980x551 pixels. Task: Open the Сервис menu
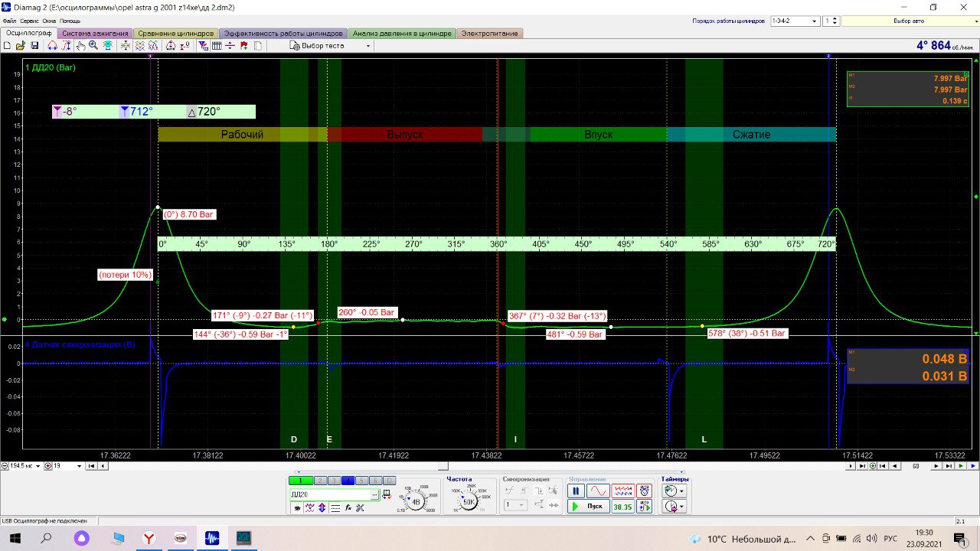[30, 21]
